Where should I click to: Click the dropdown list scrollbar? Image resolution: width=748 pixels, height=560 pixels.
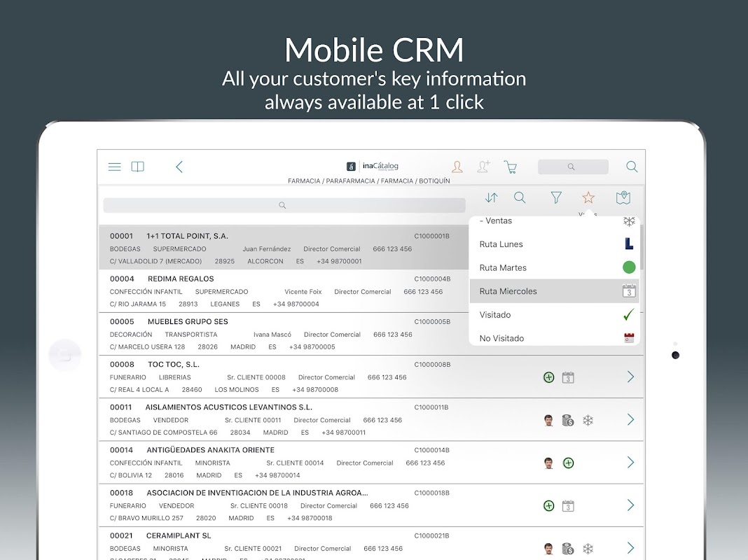(x=642, y=248)
